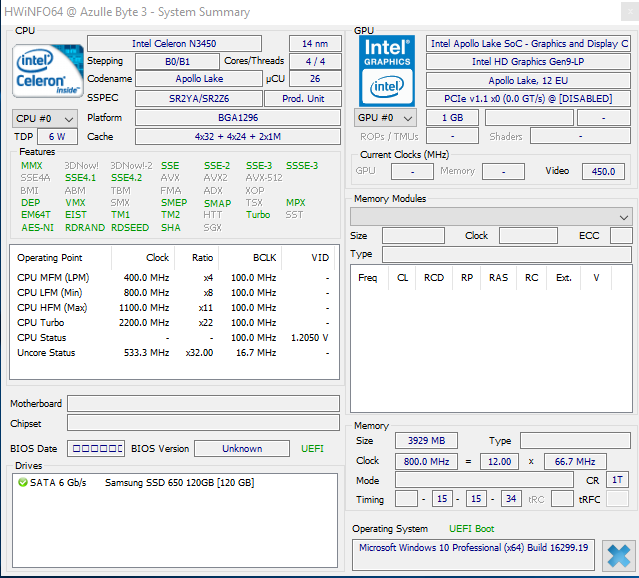Click the Prod. Unit field
The image size is (639, 578).
(303, 99)
